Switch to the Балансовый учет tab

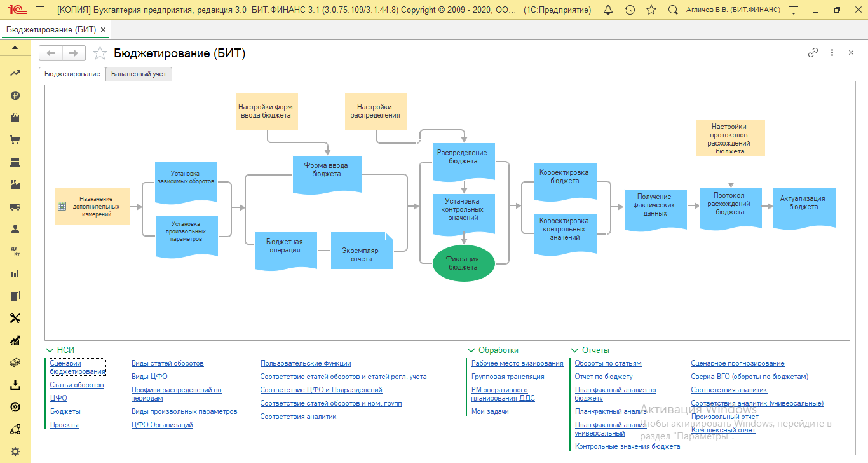pyautogui.click(x=139, y=74)
